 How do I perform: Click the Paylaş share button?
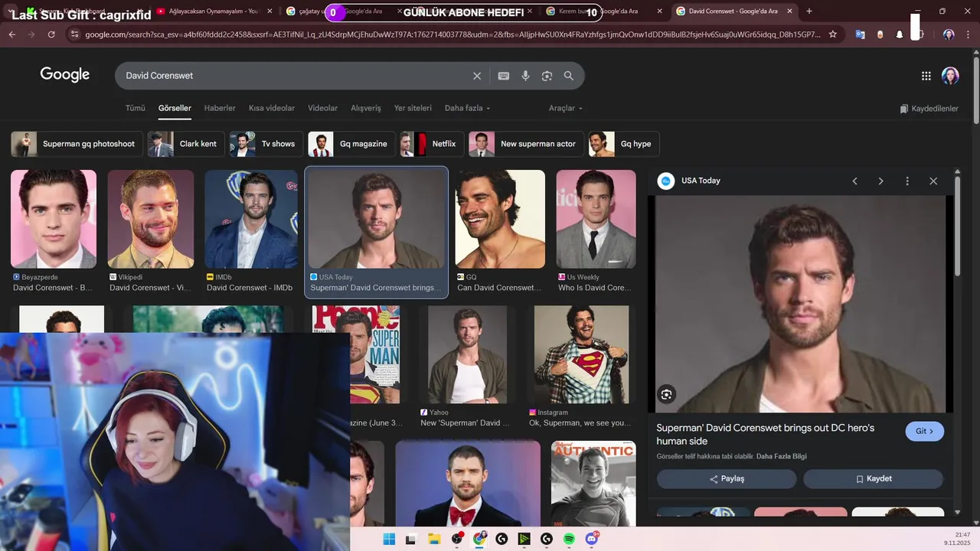(727, 479)
